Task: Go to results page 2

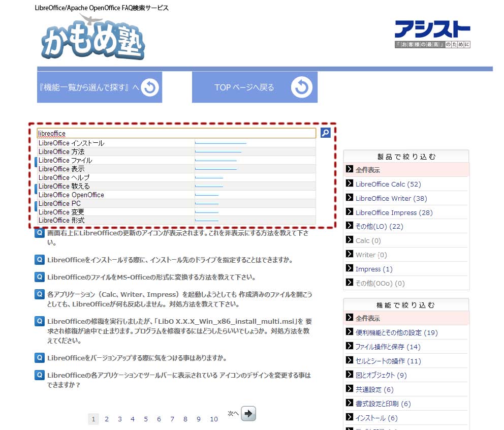Action: (107, 419)
